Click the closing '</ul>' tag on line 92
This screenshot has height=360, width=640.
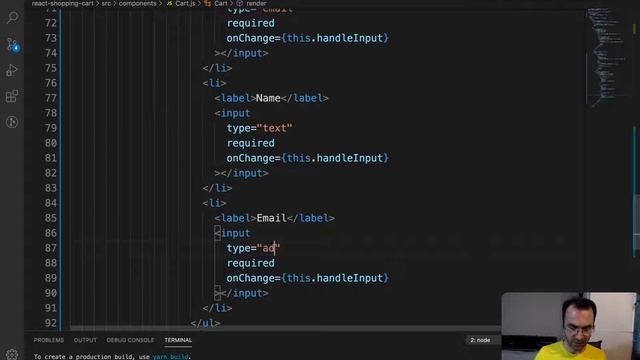[x=205, y=323]
